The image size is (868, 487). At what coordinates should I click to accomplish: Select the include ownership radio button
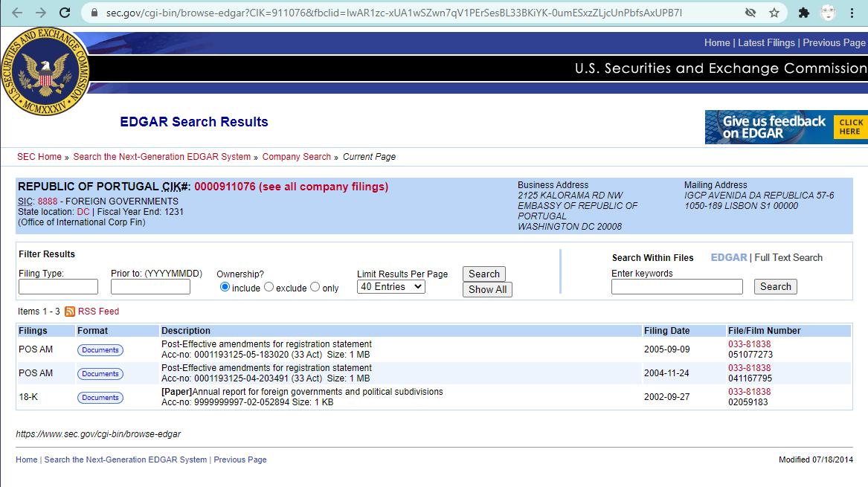(x=225, y=287)
